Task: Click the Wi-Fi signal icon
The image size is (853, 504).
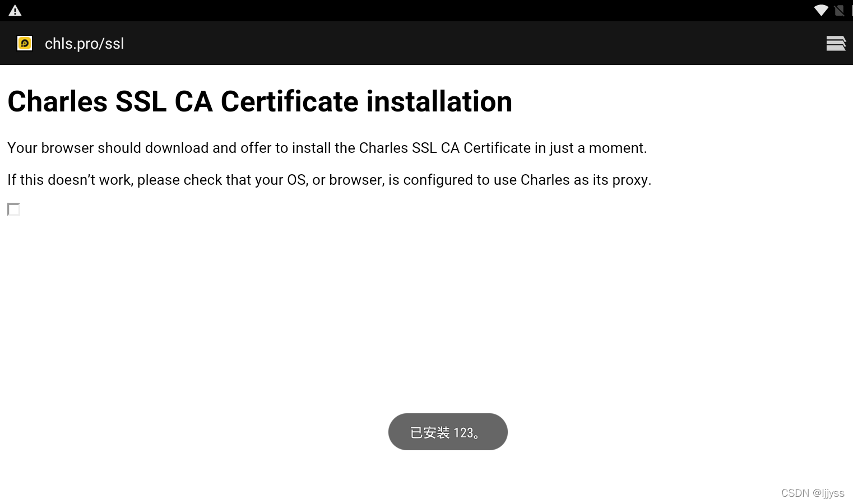Action: [x=820, y=10]
